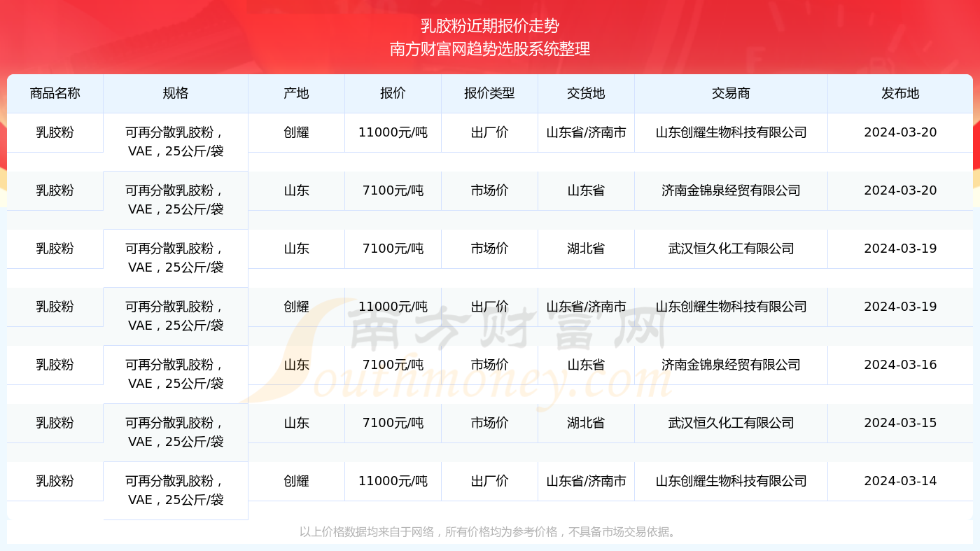Click the 商品名称 column header
The width and height of the screenshot is (980, 551).
pos(55,93)
